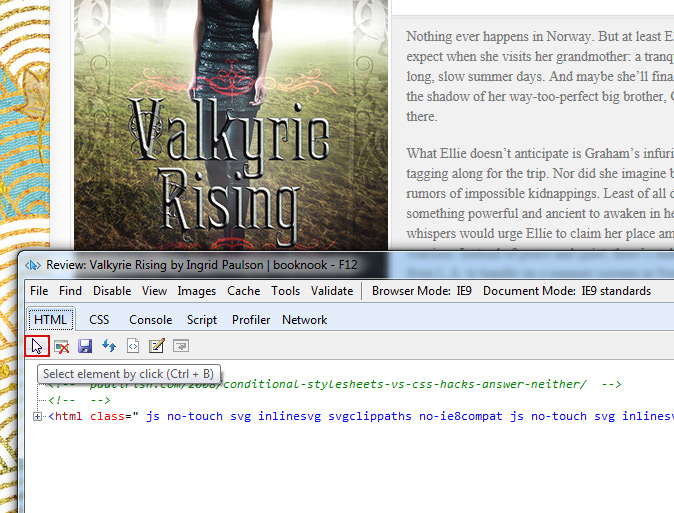Open the Validate menu
This screenshot has height=513, width=674.
(x=331, y=291)
